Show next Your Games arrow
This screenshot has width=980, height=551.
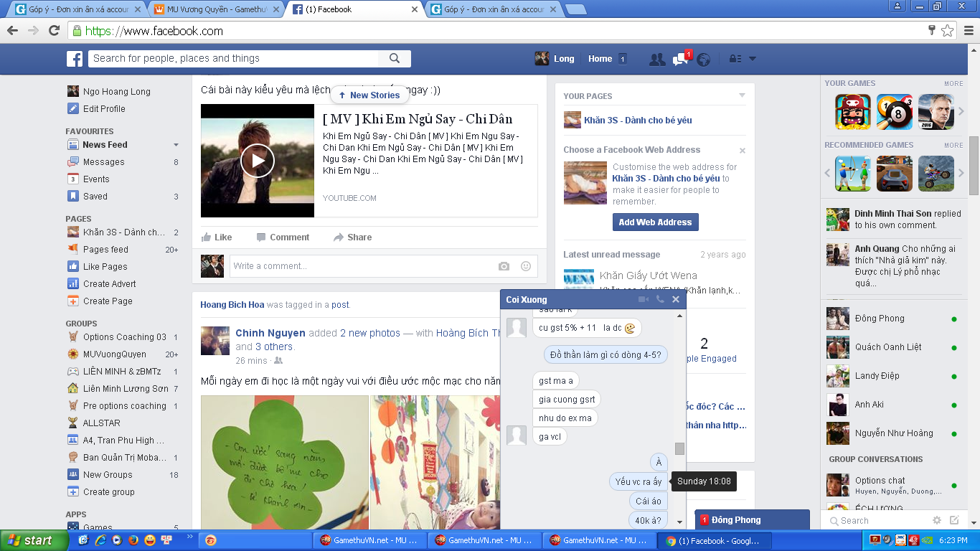point(962,112)
